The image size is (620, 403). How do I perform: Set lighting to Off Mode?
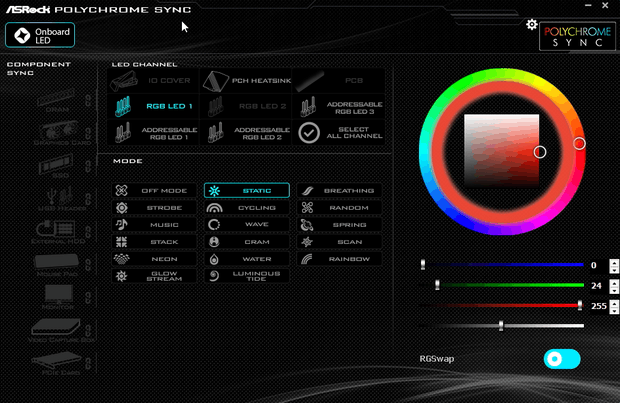(154, 191)
